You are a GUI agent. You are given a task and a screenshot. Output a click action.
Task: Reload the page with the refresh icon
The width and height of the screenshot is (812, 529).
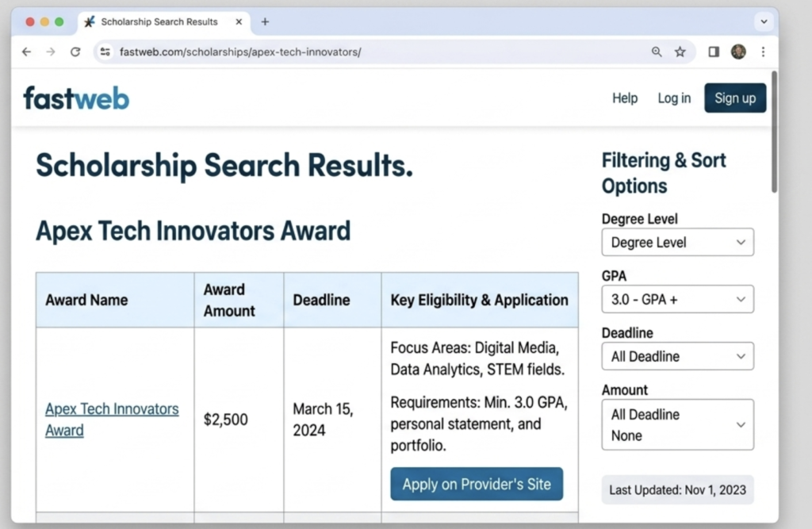(x=75, y=52)
